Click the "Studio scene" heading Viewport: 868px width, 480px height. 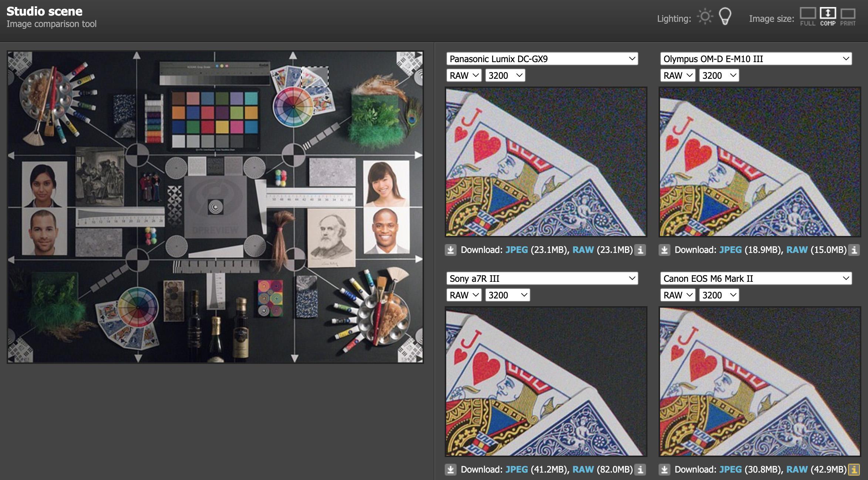pyautogui.click(x=44, y=11)
